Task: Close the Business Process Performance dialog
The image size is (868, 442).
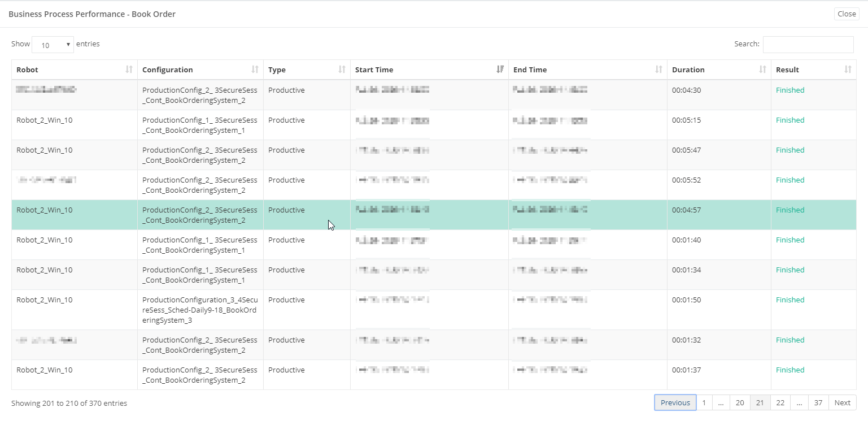Action: 847,14
